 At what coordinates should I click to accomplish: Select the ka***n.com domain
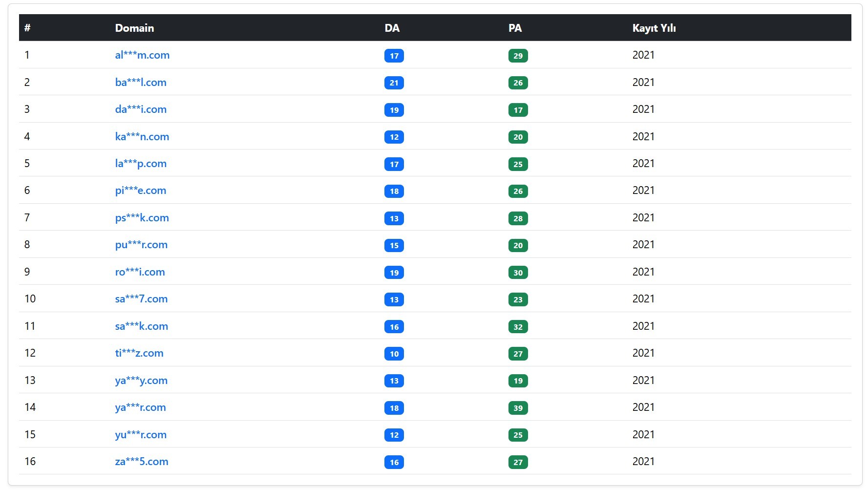(142, 137)
